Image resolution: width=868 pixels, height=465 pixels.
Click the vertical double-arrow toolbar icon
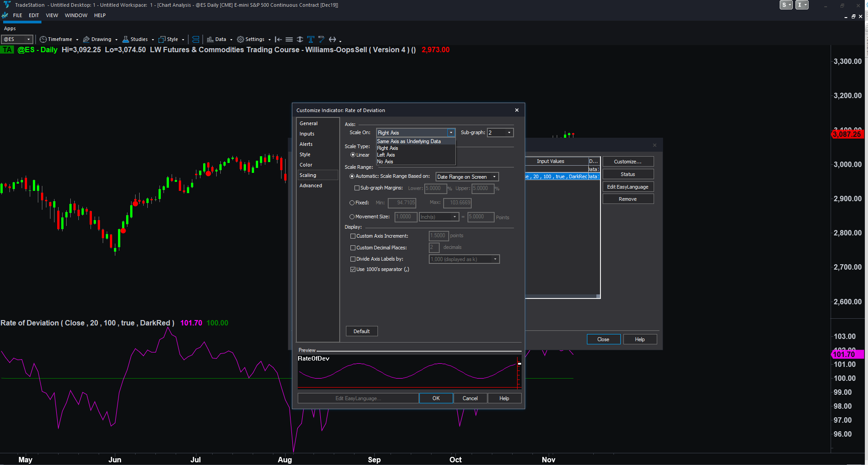tap(300, 39)
